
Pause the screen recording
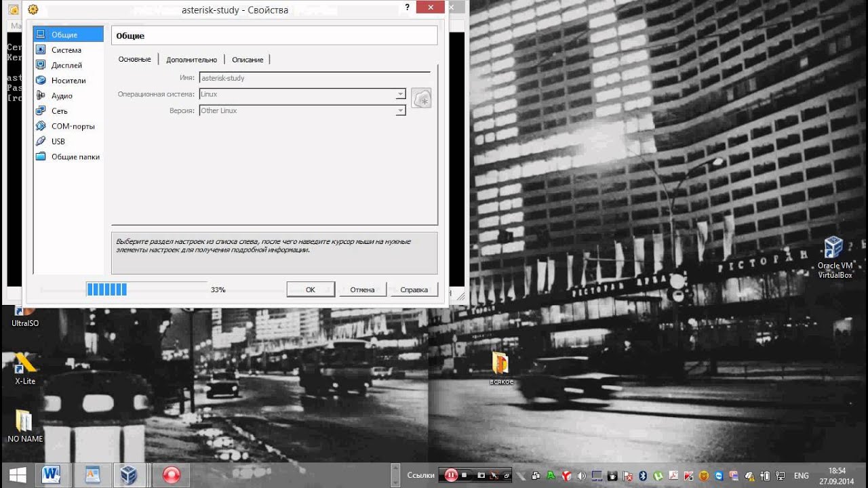[451, 475]
